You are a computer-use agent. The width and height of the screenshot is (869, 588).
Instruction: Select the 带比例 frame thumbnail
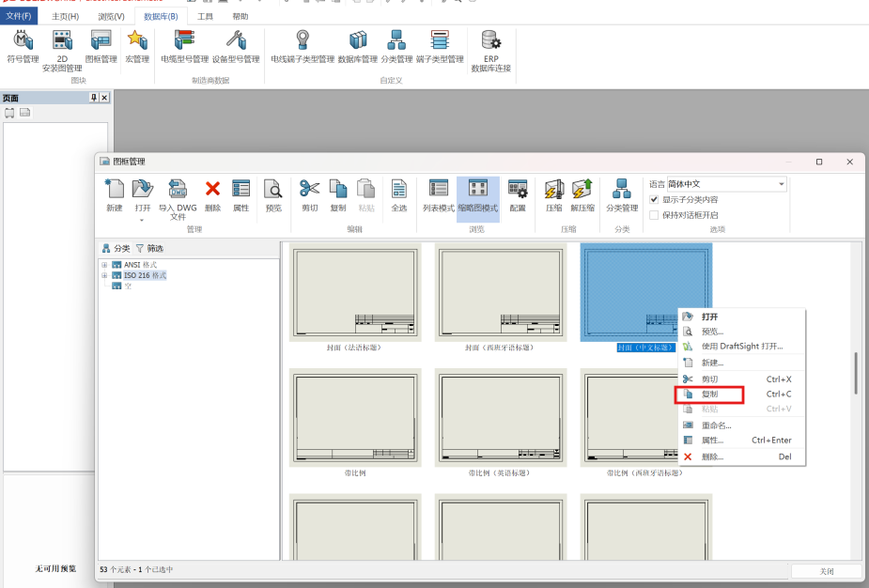tap(355, 417)
